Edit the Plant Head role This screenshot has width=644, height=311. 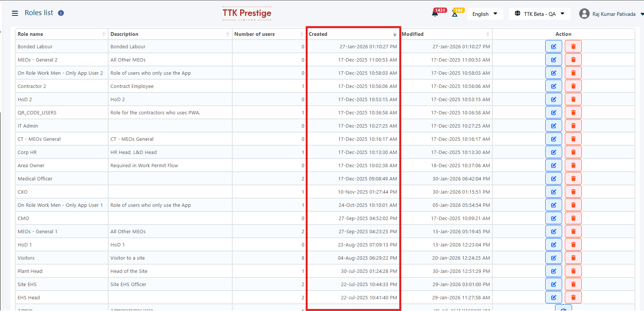pos(554,271)
